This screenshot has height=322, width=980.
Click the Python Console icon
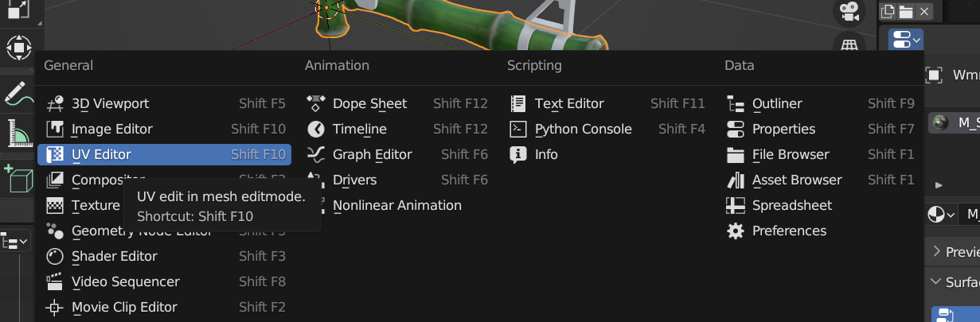click(518, 129)
